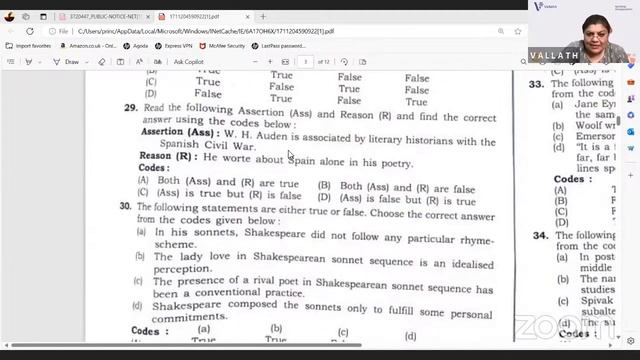Open the Outlook icon in Edge sidebar

(x=631, y=132)
